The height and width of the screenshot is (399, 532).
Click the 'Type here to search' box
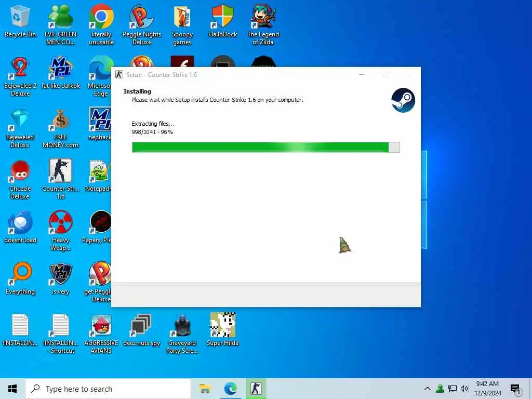click(x=108, y=389)
